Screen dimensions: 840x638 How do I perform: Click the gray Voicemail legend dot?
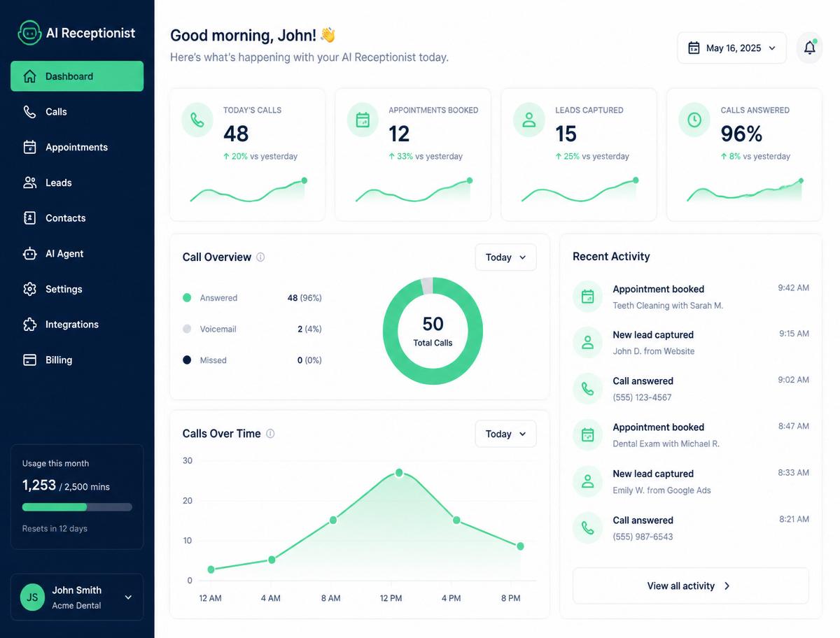click(x=187, y=329)
